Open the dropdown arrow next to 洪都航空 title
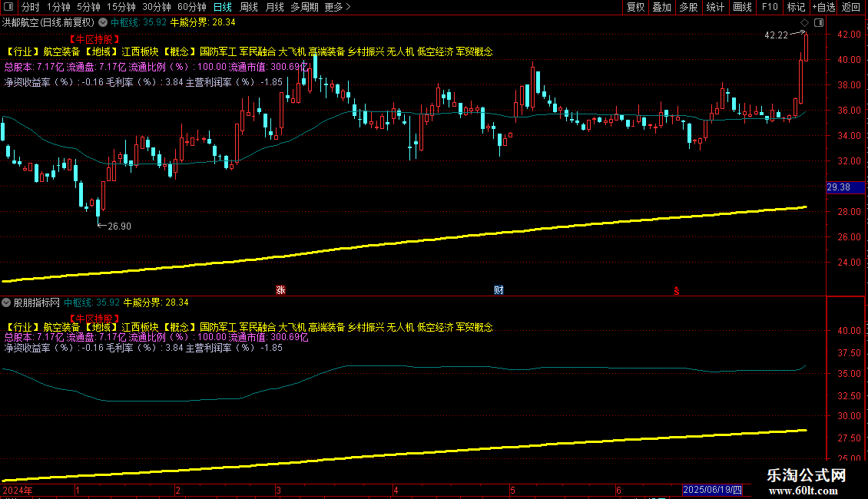The width and height of the screenshot is (868, 499). pos(103,23)
